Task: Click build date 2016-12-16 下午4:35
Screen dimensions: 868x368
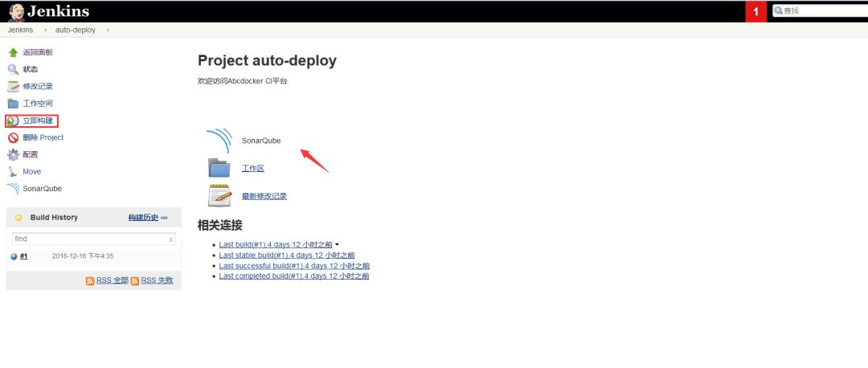Action: [x=83, y=256]
